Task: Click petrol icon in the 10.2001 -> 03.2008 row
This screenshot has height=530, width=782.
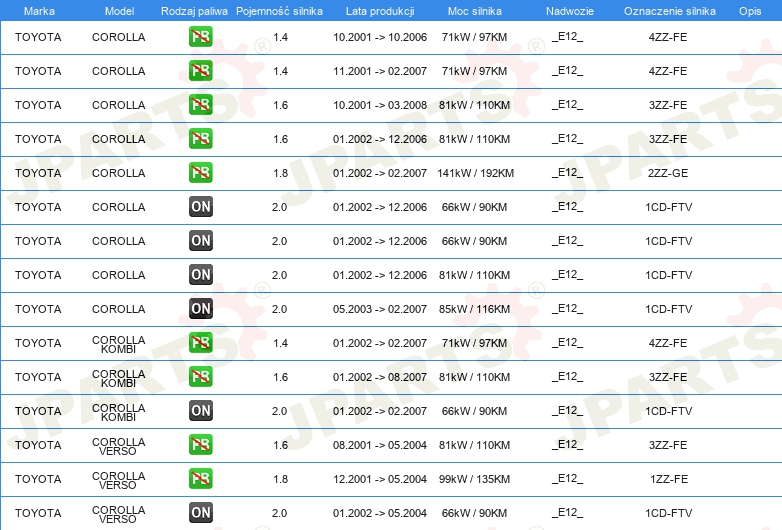Action: 200,105
